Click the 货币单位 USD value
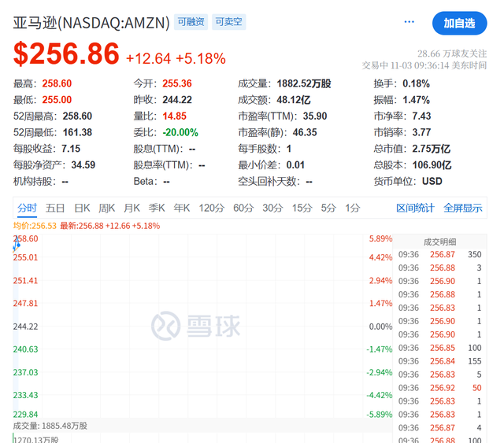 point(432,182)
